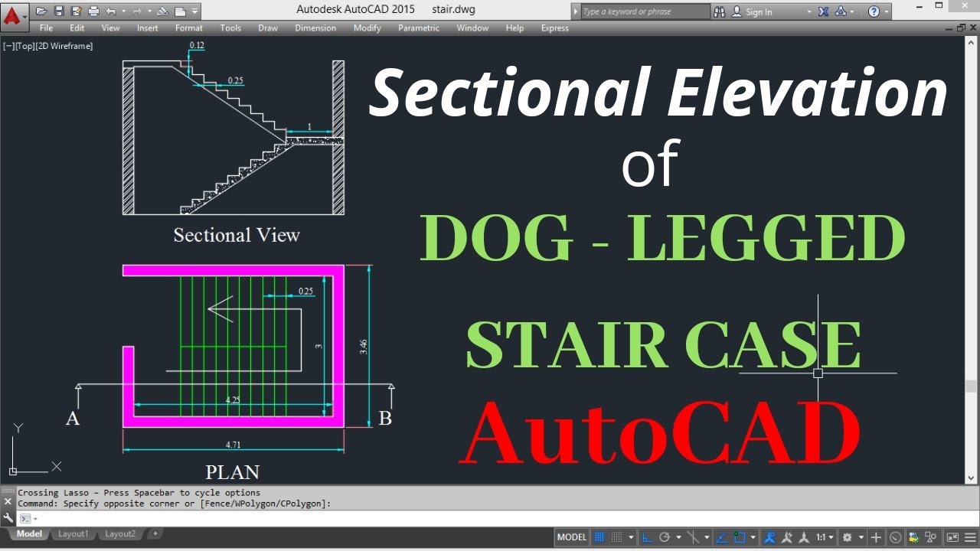Click the Help question mark icon

[x=874, y=11]
